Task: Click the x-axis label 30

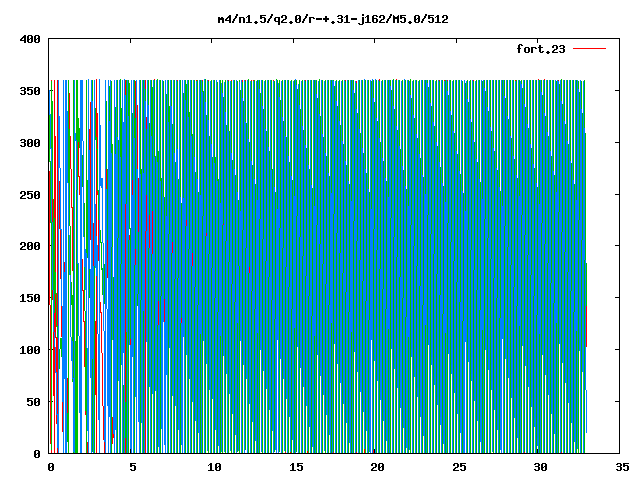Action: [x=541, y=467]
